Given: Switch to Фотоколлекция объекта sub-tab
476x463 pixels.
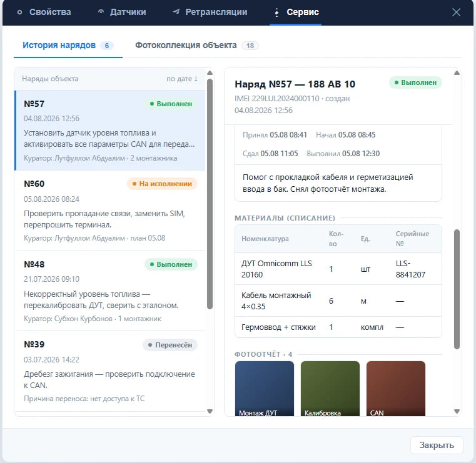Looking at the screenshot, I should (196, 46).
